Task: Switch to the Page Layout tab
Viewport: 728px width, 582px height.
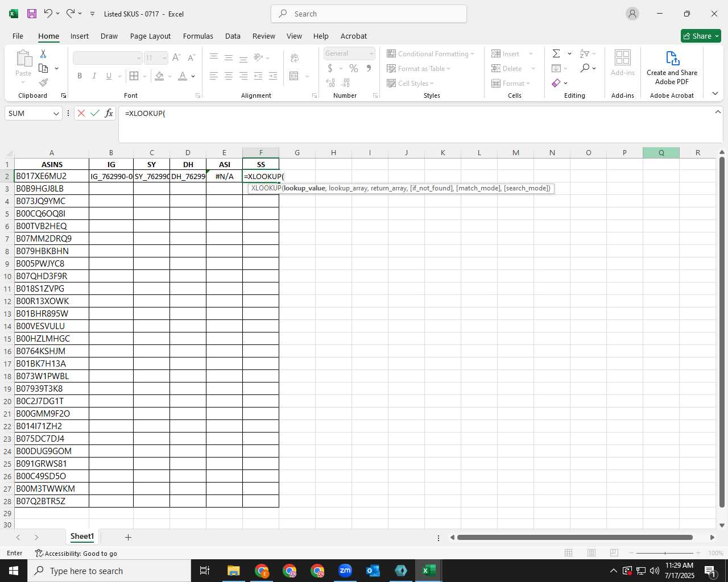Action: point(150,36)
